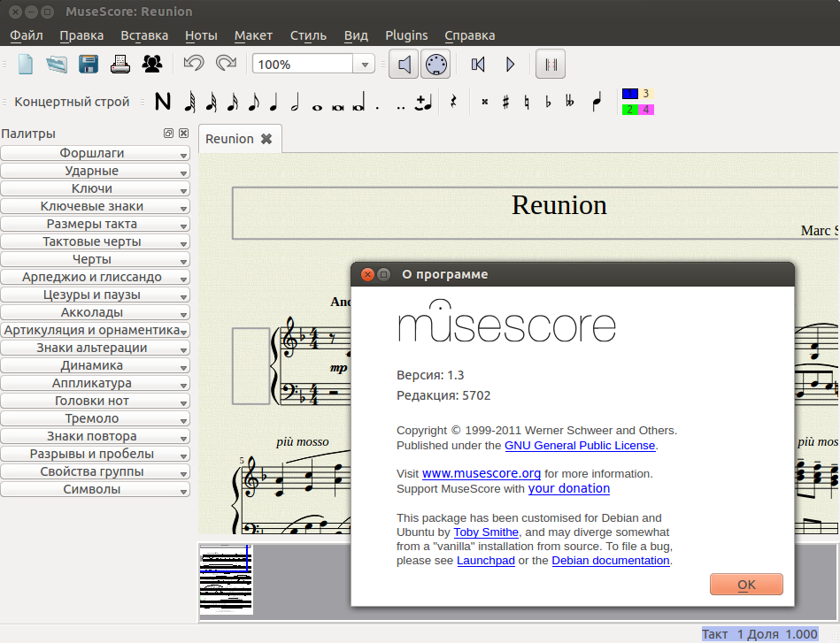Redo the action with the right arrow icon
Image resolution: width=840 pixels, height=643 pixels.
pyautogui.click(x=226, y=64)
